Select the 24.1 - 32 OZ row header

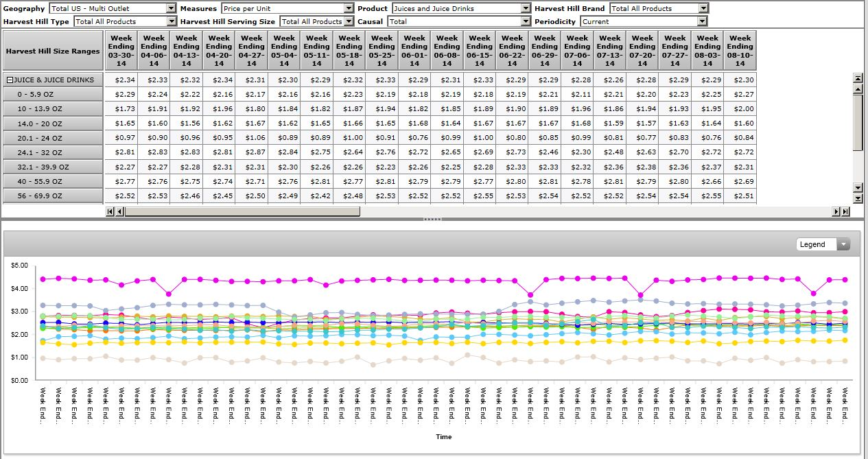[x=53, y=153]
